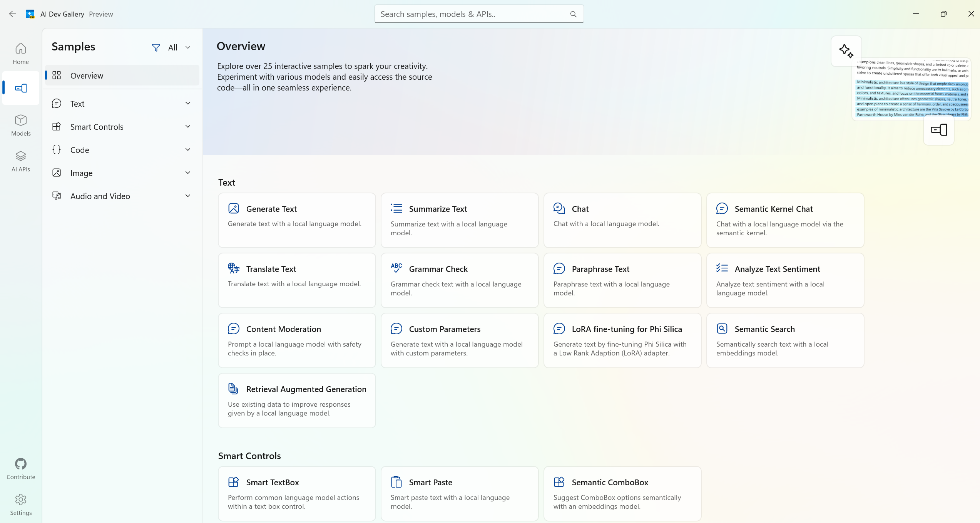Select the Smart Controls category label
980x523 pixels.
coord(97,127)
